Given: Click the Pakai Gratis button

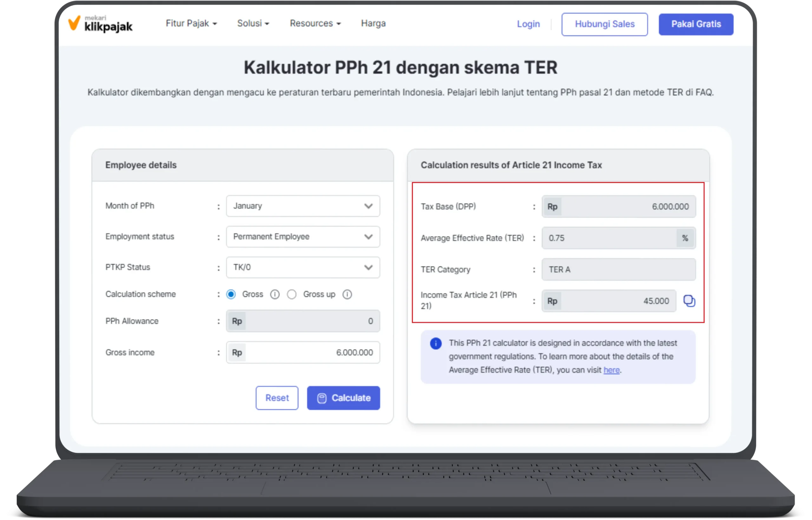Looking at the screenshot, I should pyautogui.click(x=696, y=24).
